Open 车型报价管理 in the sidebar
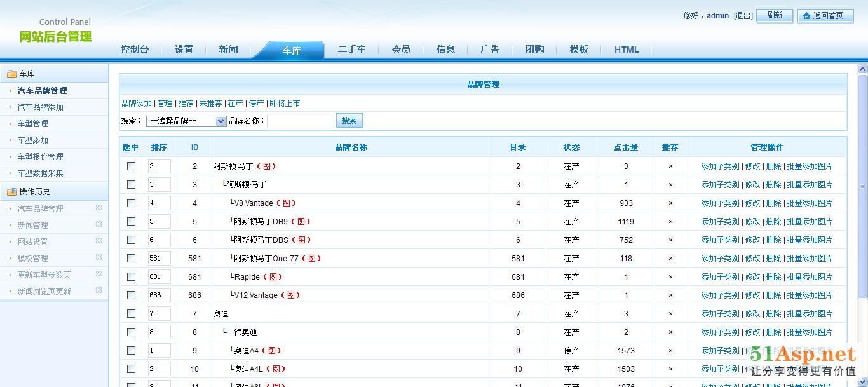 40,157
